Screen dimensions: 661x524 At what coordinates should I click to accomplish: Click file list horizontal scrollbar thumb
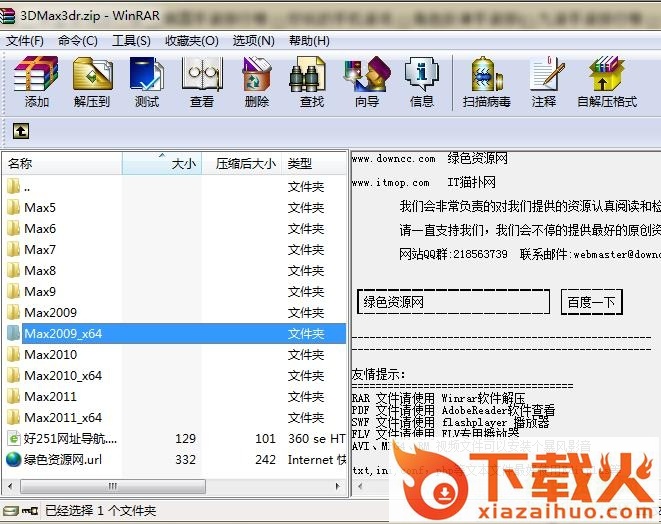coord(113,486)
